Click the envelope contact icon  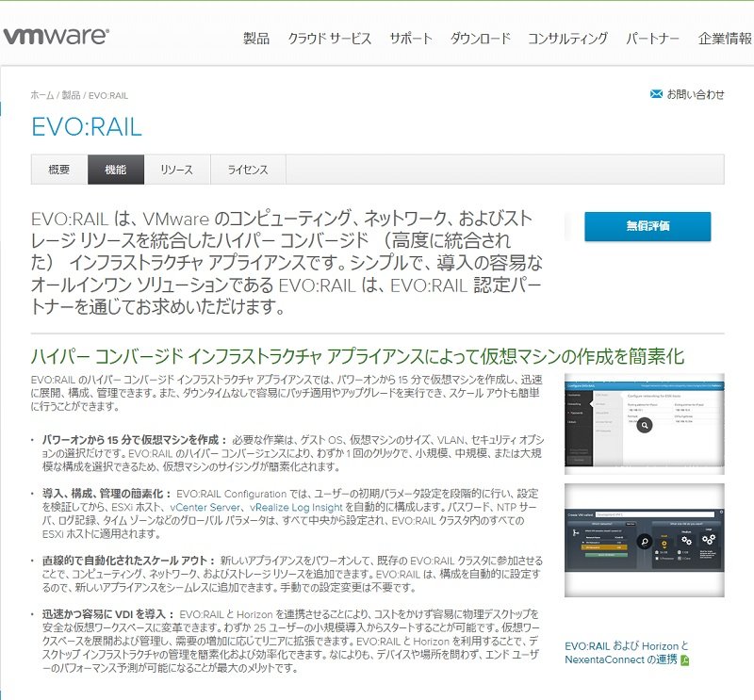[x=656, y=94]
